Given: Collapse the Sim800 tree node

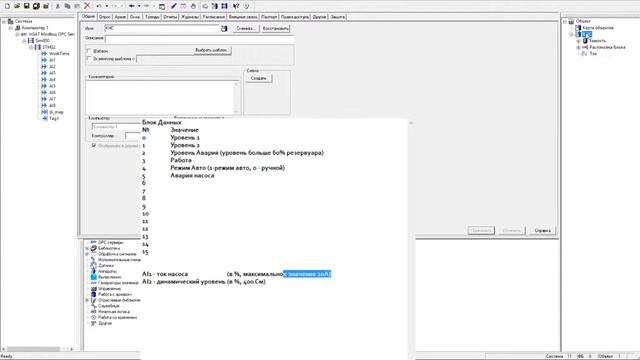Looking at the screenshot, I should pos(24,41).
